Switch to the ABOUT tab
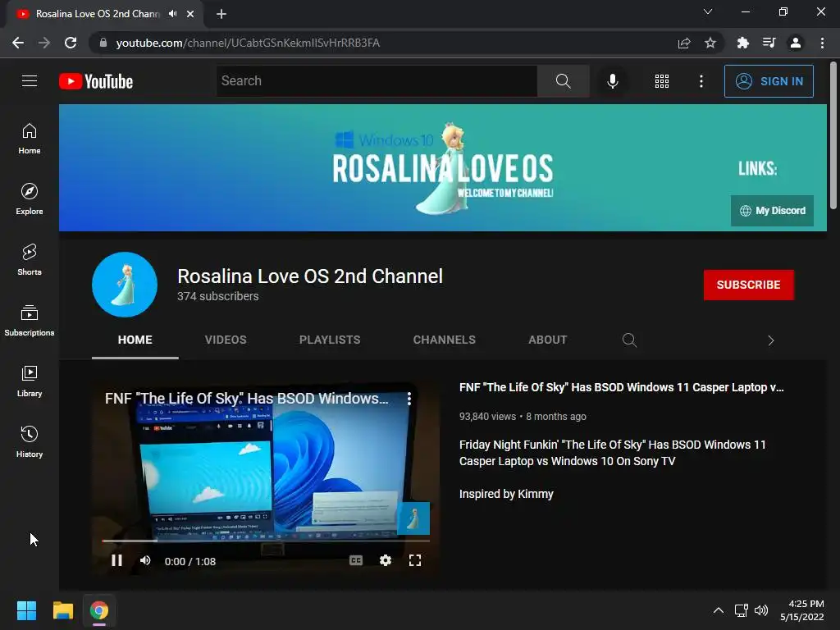The image size is (840, 630). point(547,340)
